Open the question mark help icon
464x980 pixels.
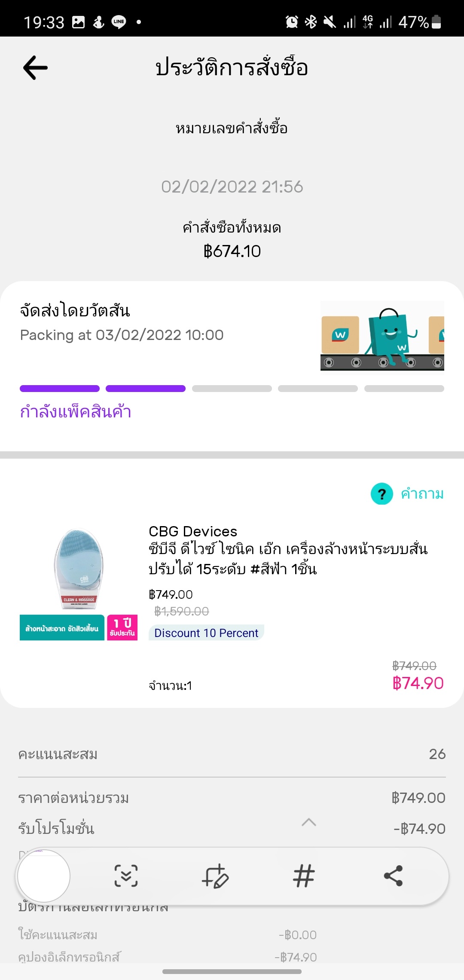(382, 494)
